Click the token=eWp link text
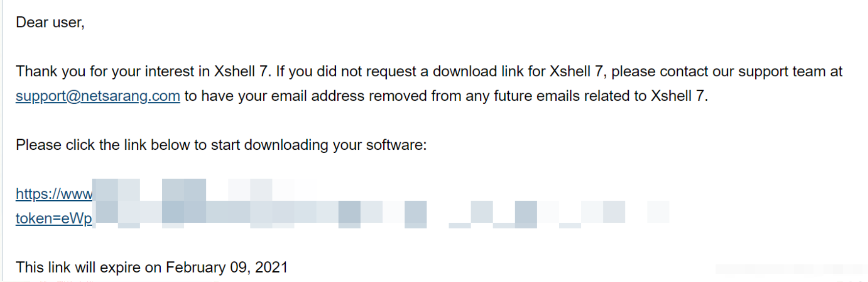Image resolution: width=868 pixels, height=282 pixels. point(53,218)
